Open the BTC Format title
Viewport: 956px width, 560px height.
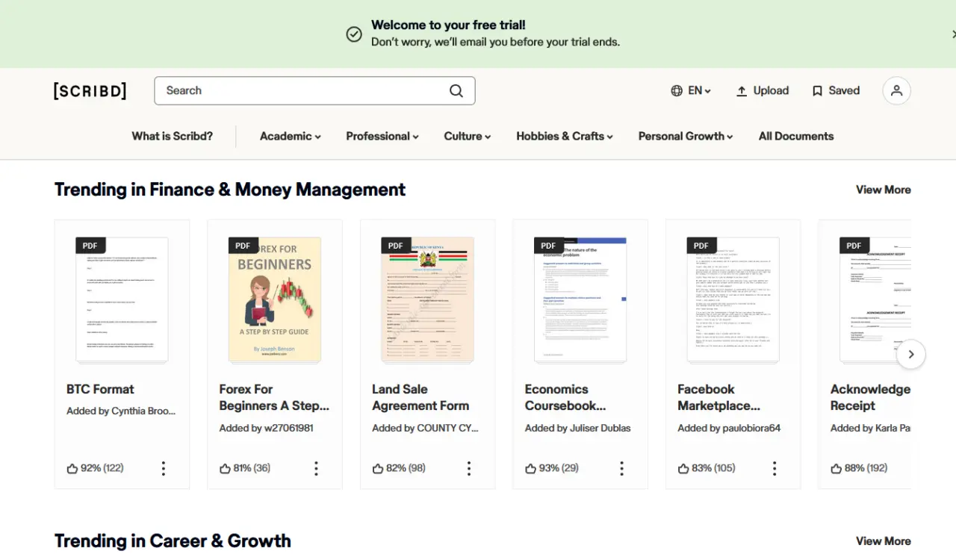100,389
